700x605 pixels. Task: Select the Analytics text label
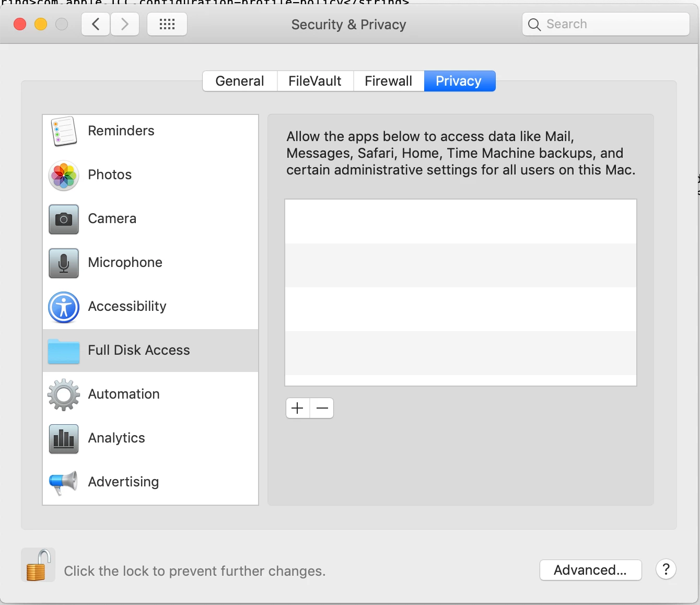(x=116, y=438)
